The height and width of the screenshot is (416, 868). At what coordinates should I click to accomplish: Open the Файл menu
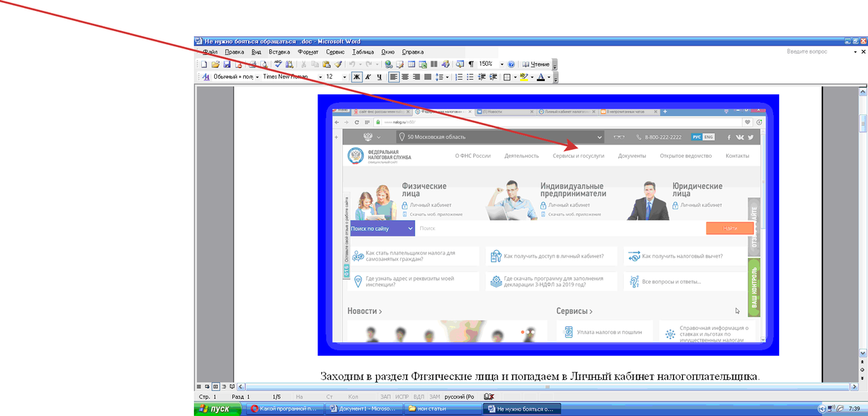[x=210, y=52]
